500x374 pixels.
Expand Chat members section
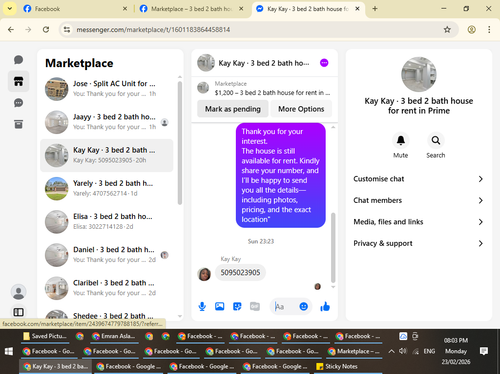click(419, 200)
